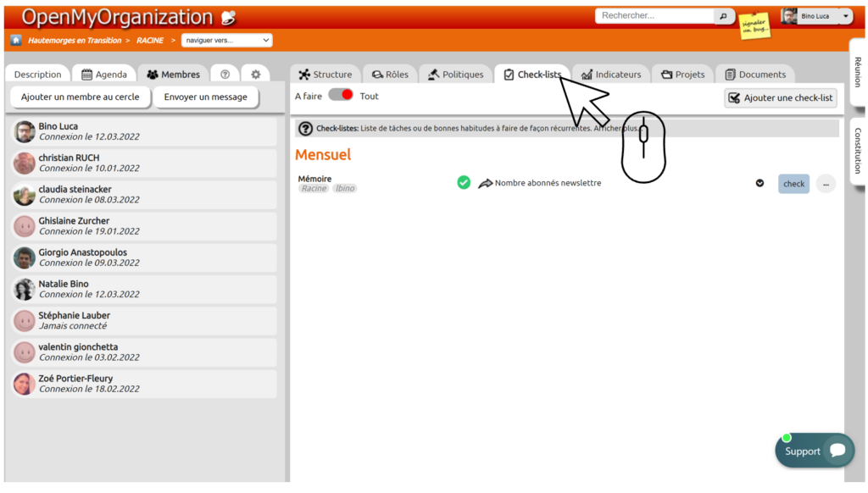Toggle the A faire / Tout switch

coord(341,95)
